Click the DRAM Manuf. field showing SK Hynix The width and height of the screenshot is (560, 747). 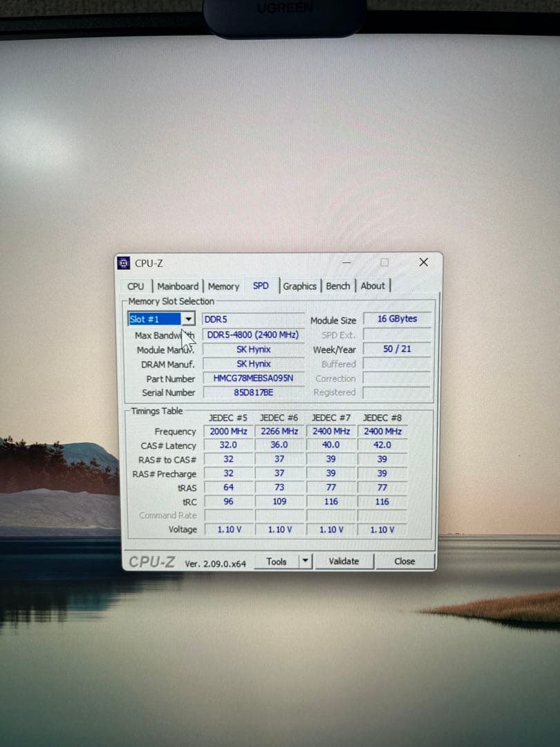(253, 364)
